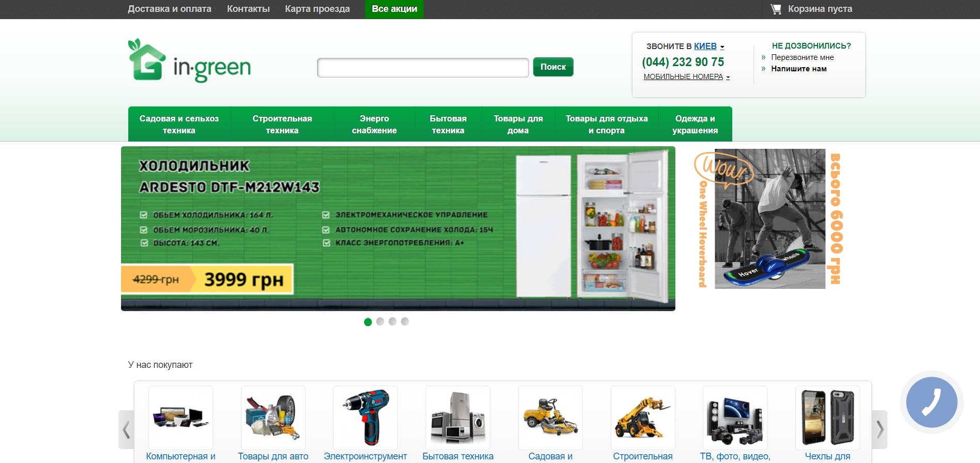
Task: Click the (044) 232 90 75 phone number
Action: [683, 62]
